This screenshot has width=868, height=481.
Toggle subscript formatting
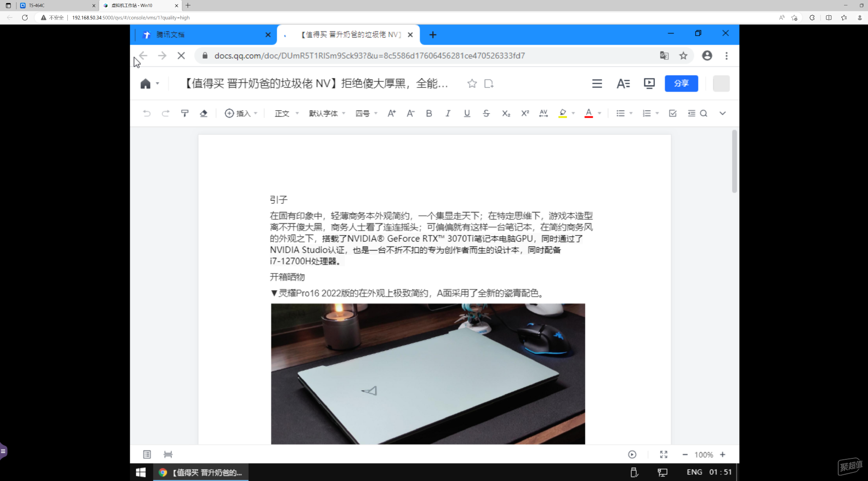click(x=506, y=113)
